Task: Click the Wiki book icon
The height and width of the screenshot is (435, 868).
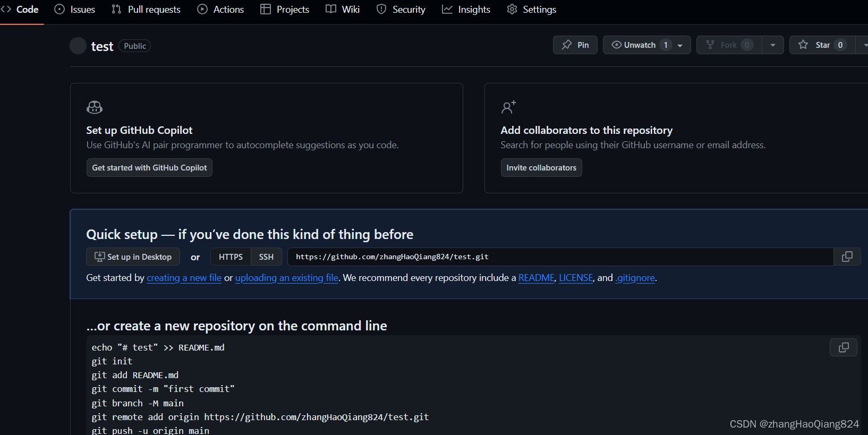Action: (331, 10)
